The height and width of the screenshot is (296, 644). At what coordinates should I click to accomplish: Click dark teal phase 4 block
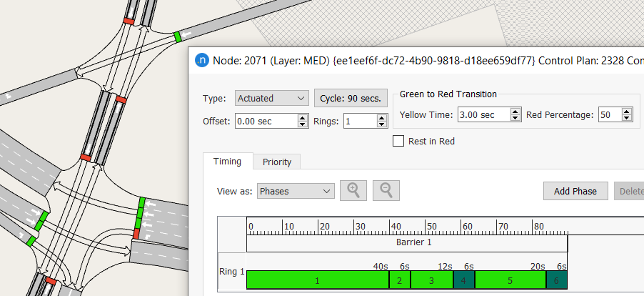[463, 280]
